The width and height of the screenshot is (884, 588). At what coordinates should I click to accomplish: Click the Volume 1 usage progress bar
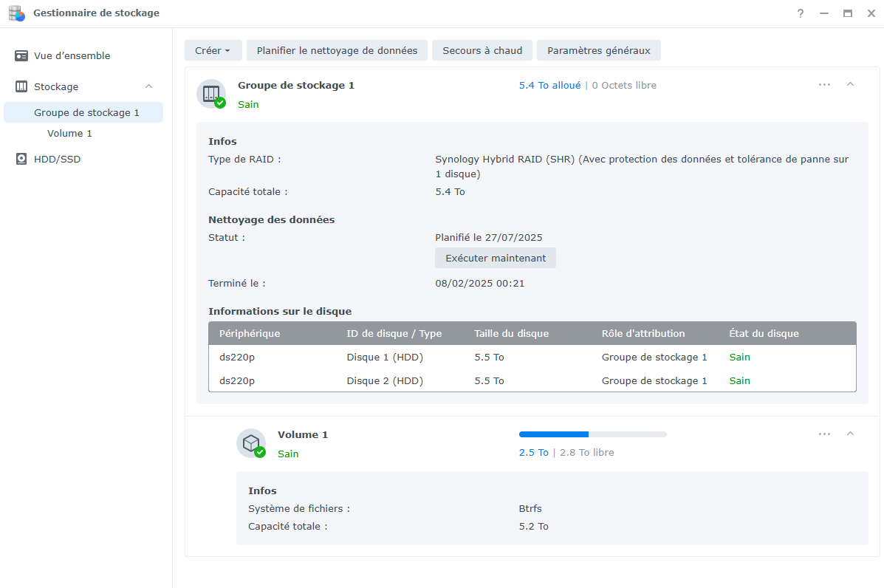click(592, 434)
